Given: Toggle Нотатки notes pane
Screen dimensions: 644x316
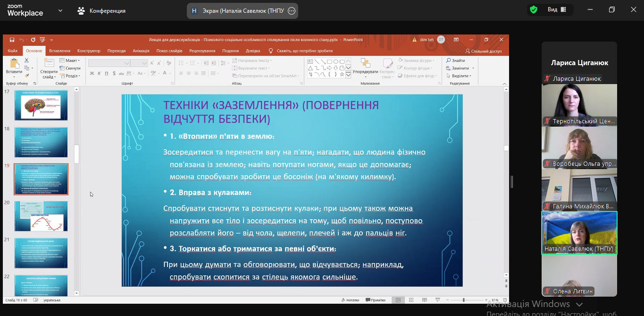Looking at the screenshot, I should coord(350,300).
